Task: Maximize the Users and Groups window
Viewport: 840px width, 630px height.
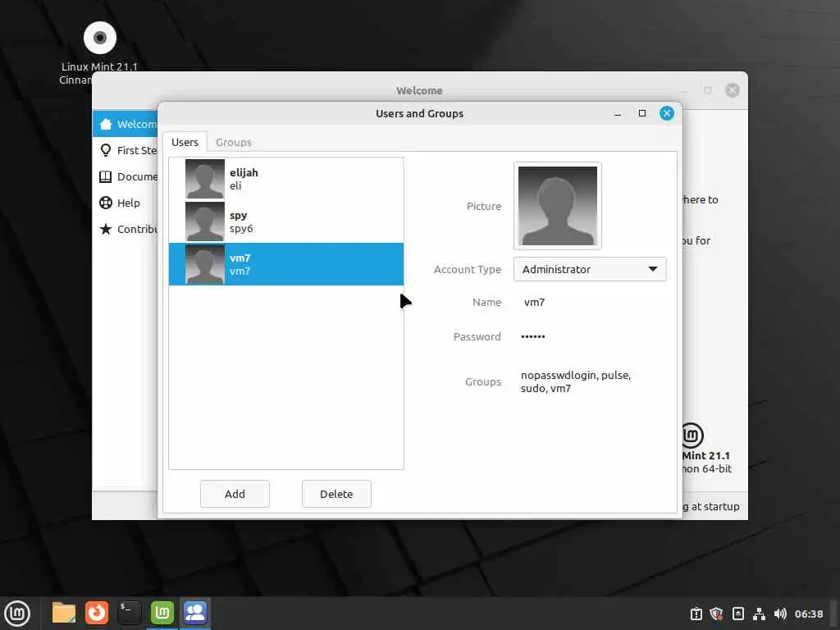Action: tap(642, 113)
